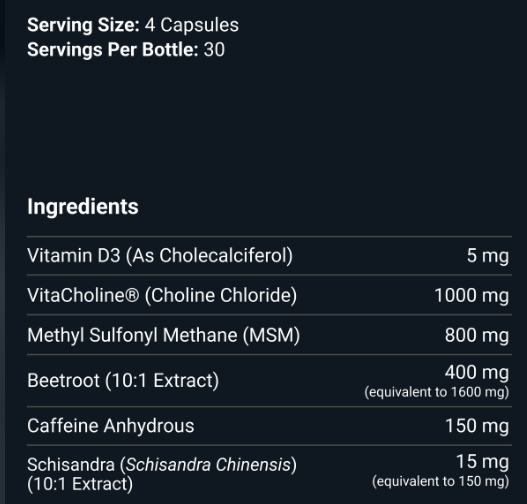Screen dimensions: 527x504
Task: Select the Beetroot 10:1 Extract name
Action: [x=123, y=381]
